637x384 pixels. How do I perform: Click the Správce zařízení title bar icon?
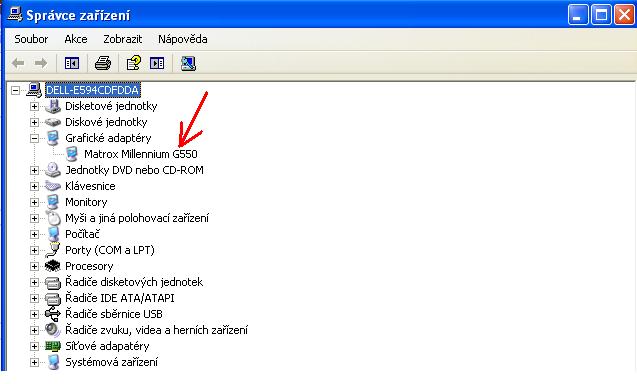(15, 15)
